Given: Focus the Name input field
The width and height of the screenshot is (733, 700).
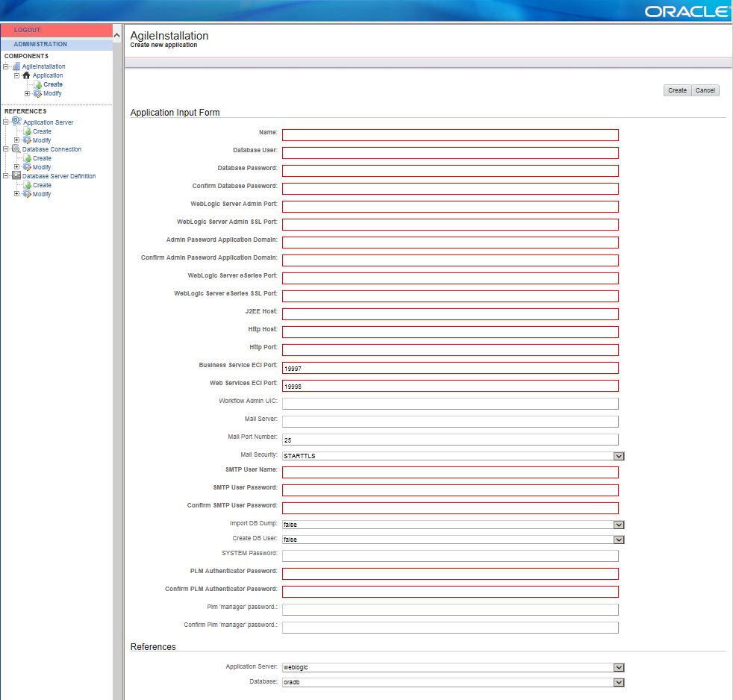Looking at the screenshot, I should 450,135.
